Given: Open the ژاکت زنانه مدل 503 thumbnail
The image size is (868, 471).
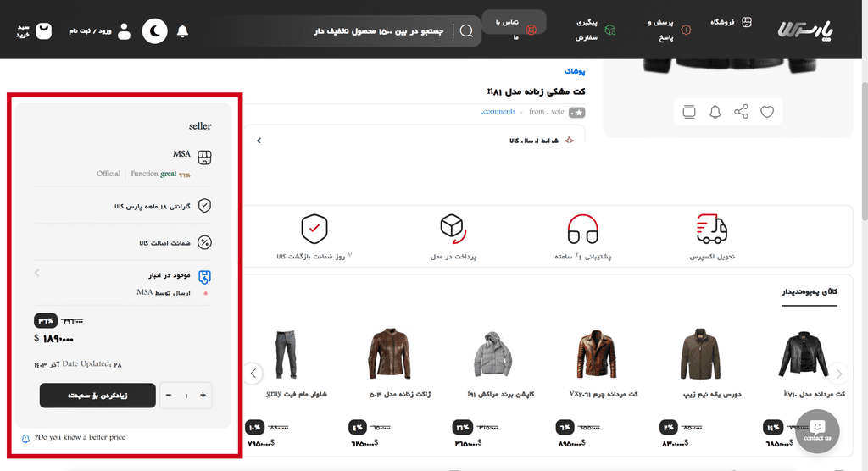Looking at the screenshot, I should pos(390,355).
